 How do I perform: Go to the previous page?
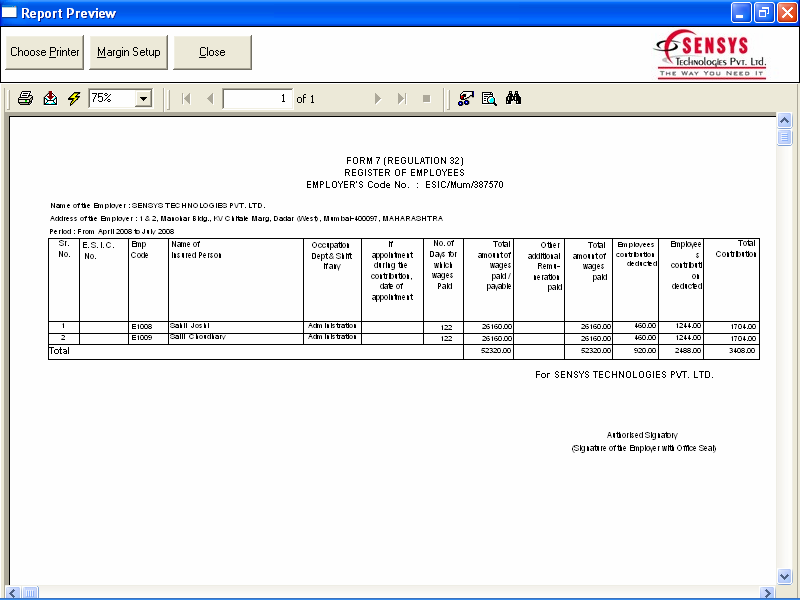[210, 98]
